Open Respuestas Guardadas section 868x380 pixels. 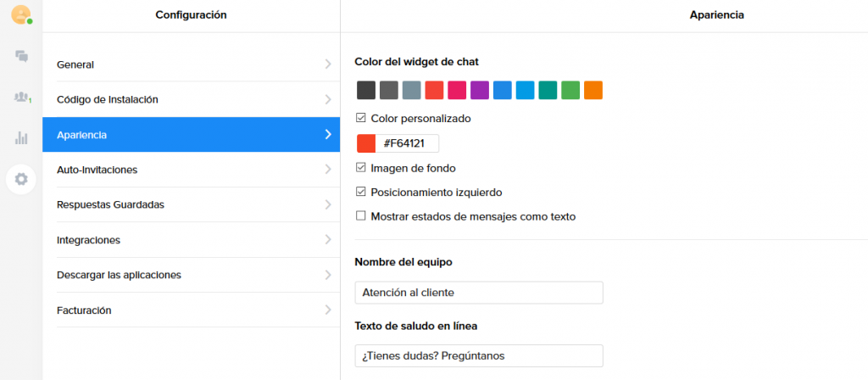(191, 204)
